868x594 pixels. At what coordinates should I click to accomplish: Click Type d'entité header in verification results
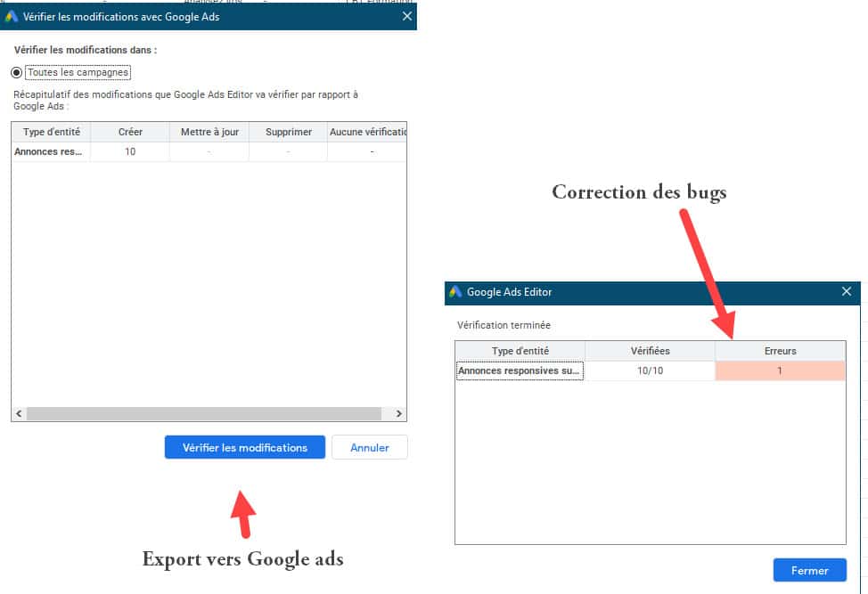(520, 351)
